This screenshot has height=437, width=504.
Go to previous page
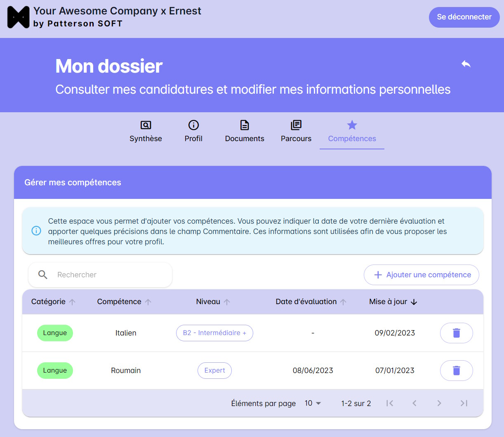(415, 403)
